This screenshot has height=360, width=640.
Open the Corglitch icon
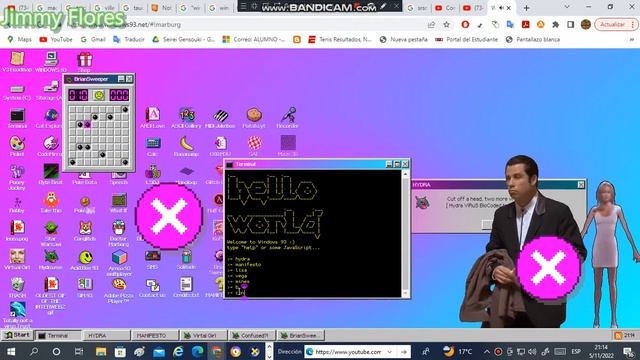click(85, 231)
